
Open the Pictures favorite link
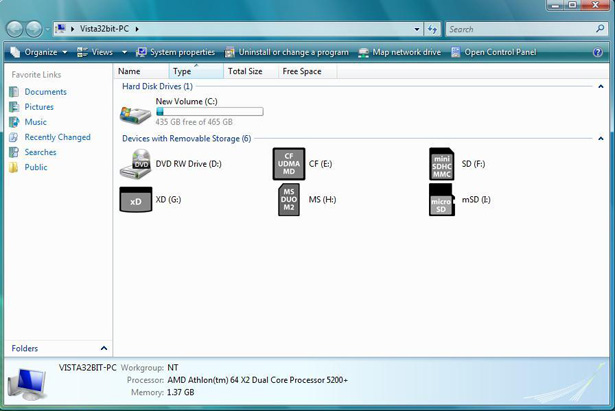point(39,107)
